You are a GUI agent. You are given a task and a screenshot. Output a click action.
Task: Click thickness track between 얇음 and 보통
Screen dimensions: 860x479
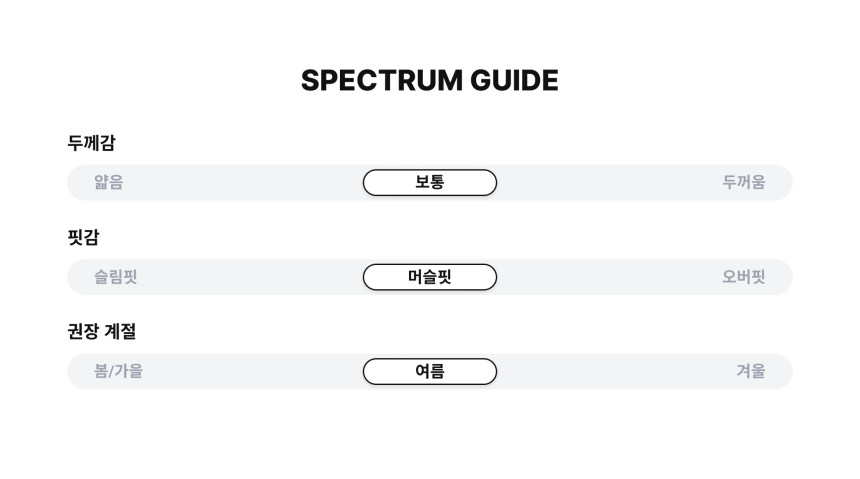pos(243,182)
